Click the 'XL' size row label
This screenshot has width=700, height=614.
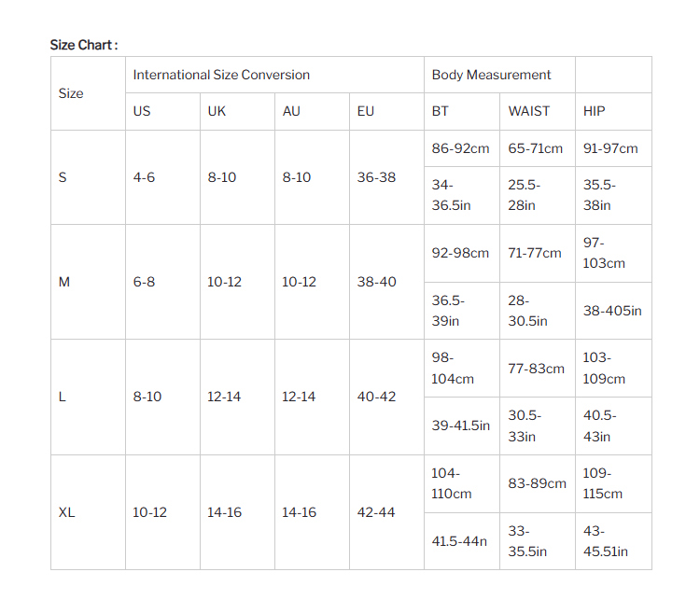pos(66,512)
